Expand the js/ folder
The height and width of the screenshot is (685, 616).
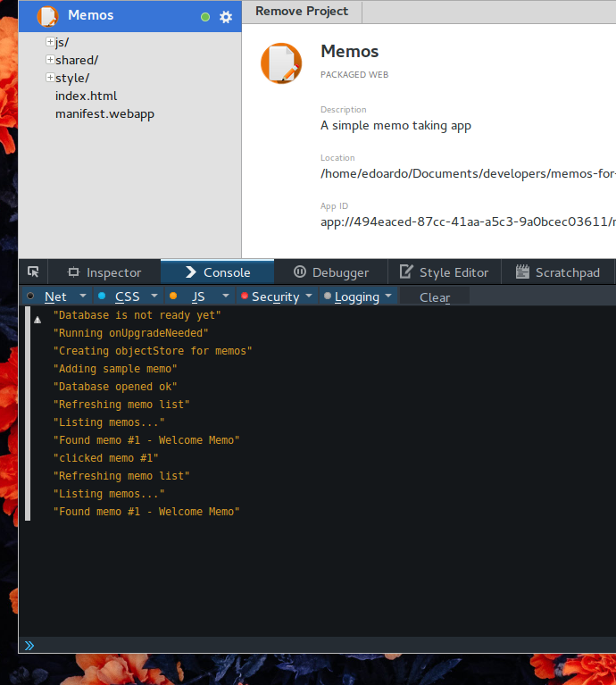coord(50,42)
